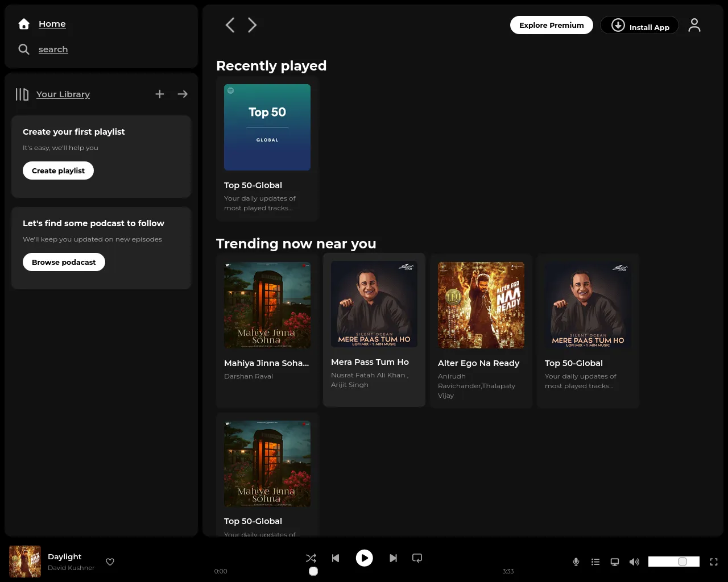
Task: Toggle repeat mode
Action: click(417, 558)
